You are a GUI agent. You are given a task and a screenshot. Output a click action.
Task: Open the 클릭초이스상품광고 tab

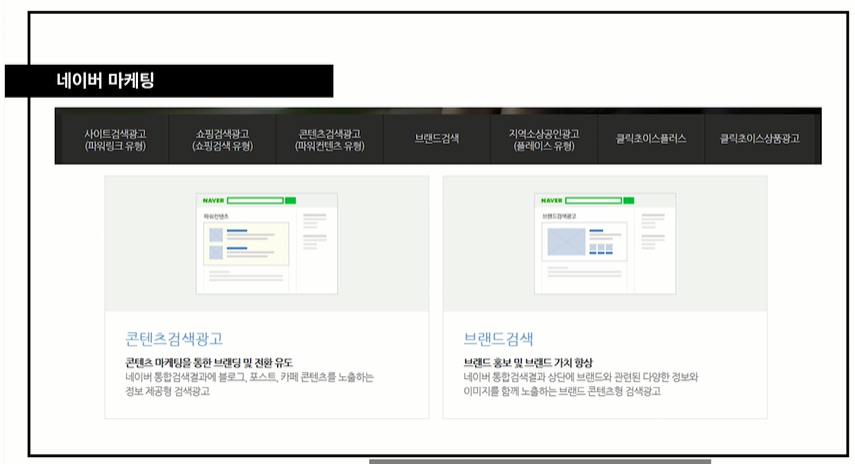760,138
